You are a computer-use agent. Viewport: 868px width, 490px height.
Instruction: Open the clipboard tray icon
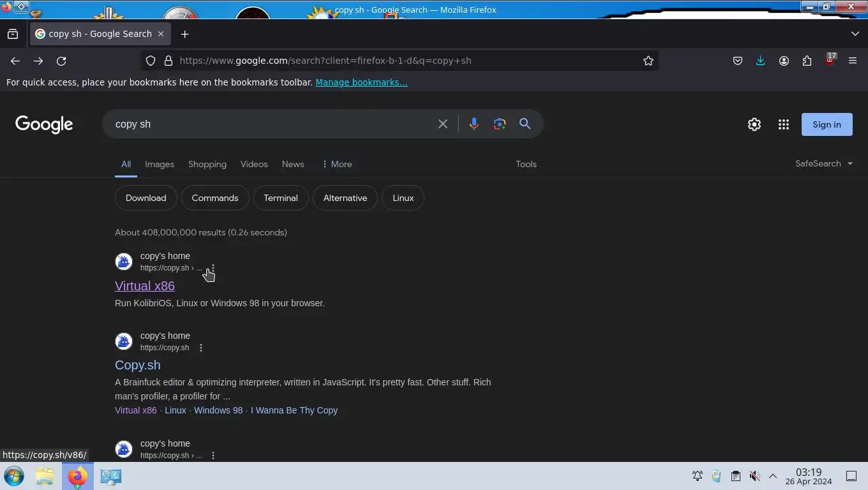(x=735, y=476)
